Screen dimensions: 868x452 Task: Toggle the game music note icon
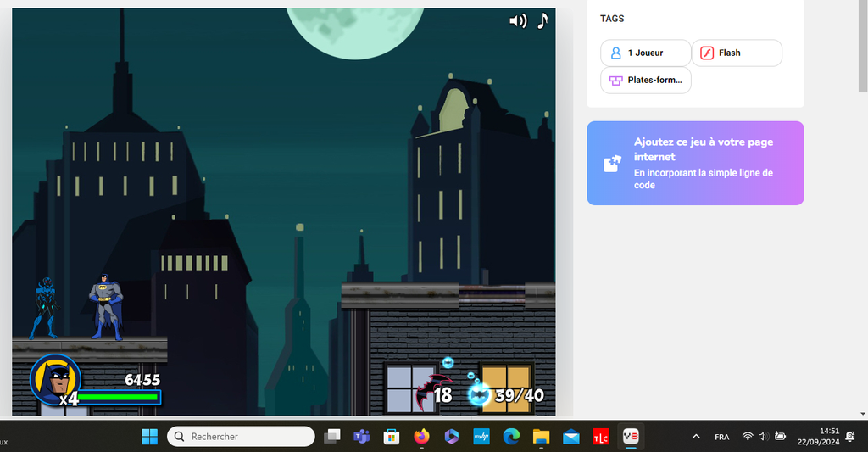coord(542,20)
